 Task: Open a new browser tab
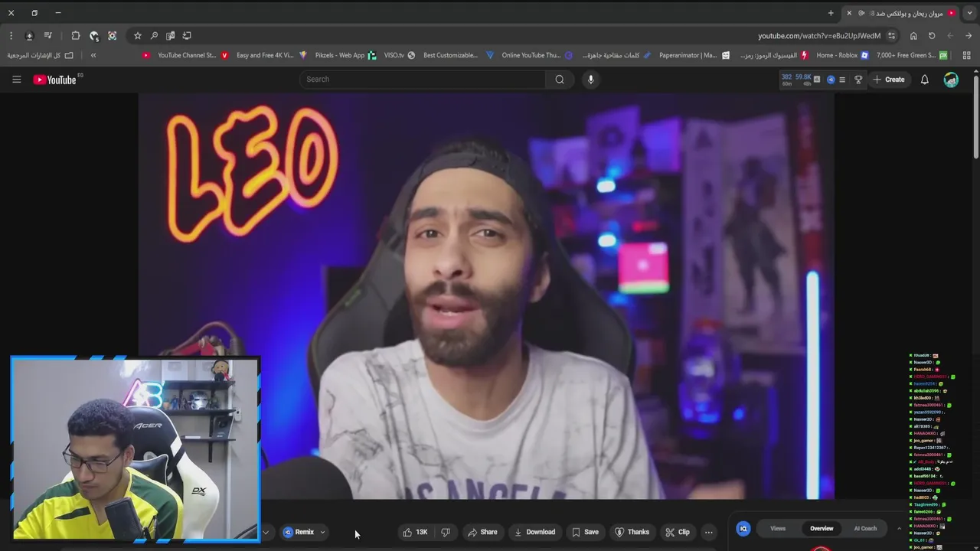tap(831, 13)
